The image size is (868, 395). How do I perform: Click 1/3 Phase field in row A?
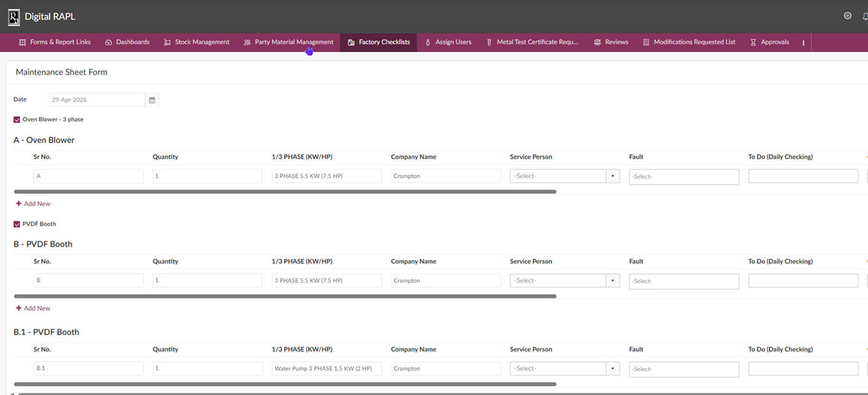(x=326, y=176)
